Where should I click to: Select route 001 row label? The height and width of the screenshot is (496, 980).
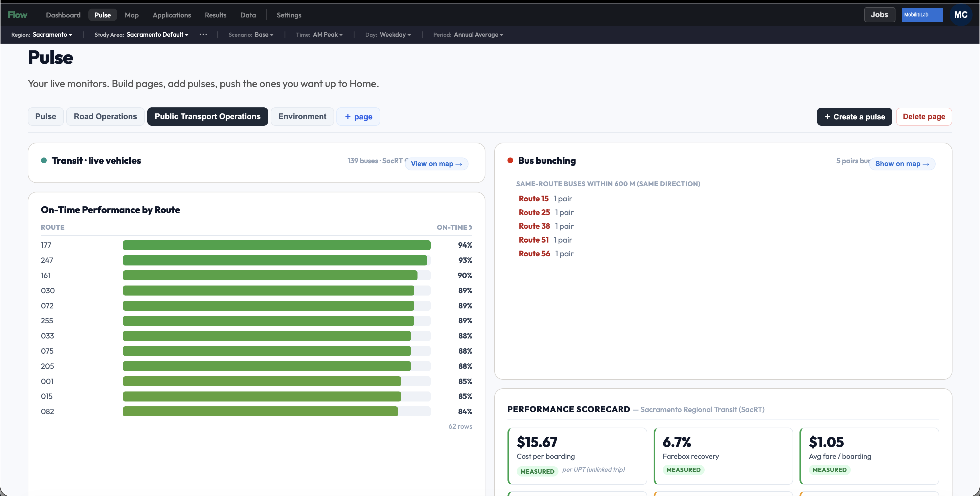[x=47, y=381]
